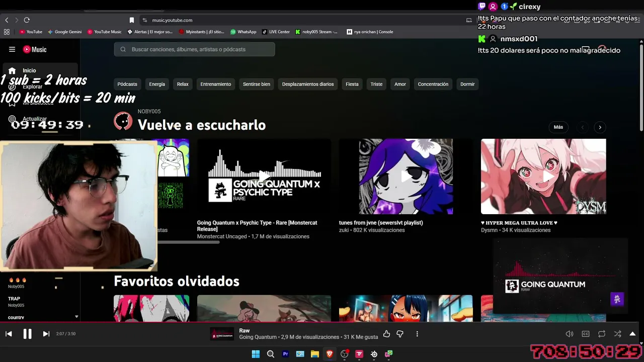The width and height of the screenshot is (644, 362).
Task: Open Alertas bookmark in bookmarks bar
Action: (x=150, y=32)
